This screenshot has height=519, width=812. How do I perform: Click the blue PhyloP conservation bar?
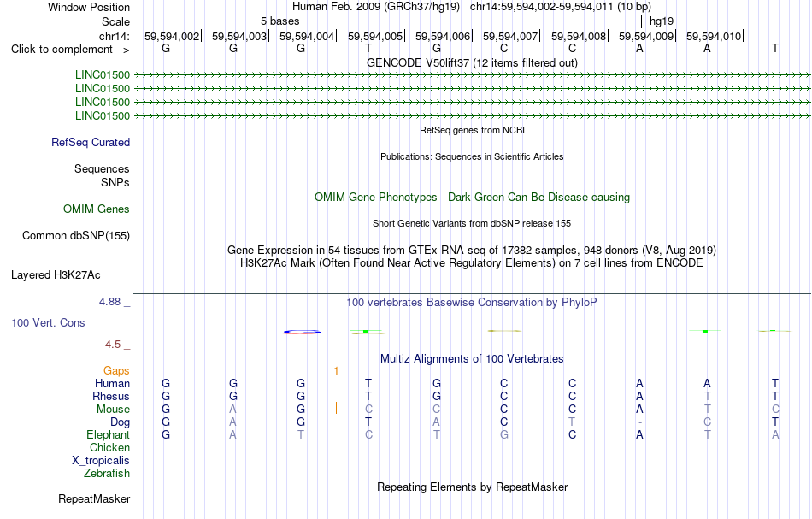[x=303, y=332]
